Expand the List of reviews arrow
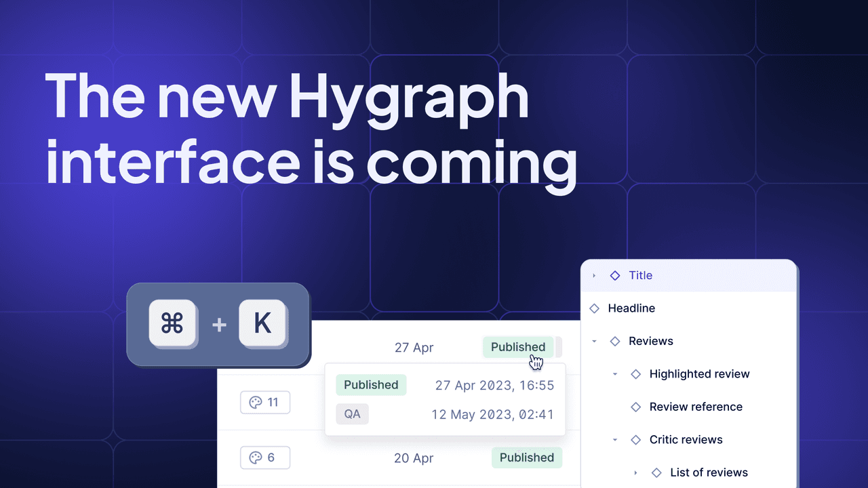This screenshot has height=488, width=868. pyautogui.click(x=635, y=472)
